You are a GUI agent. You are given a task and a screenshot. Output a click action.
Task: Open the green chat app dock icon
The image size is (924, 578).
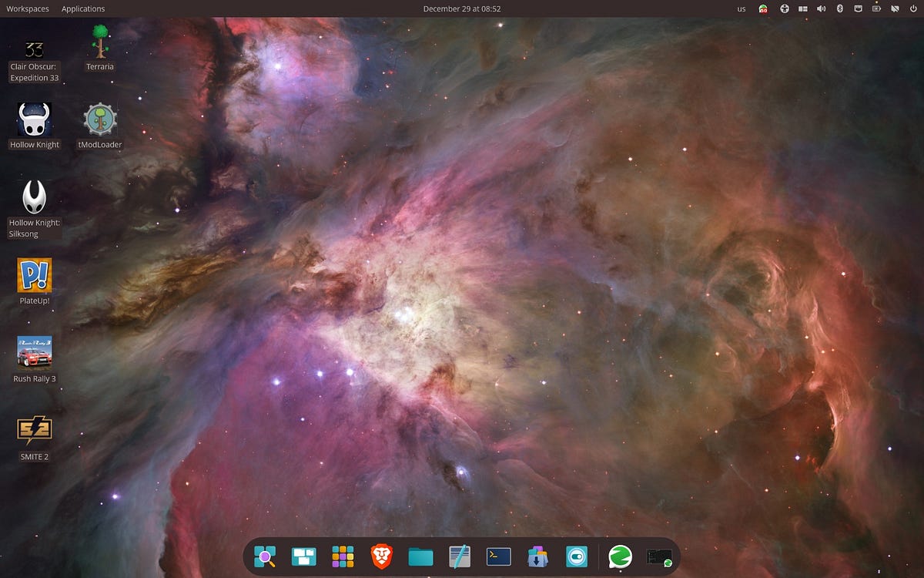(620, 556)
